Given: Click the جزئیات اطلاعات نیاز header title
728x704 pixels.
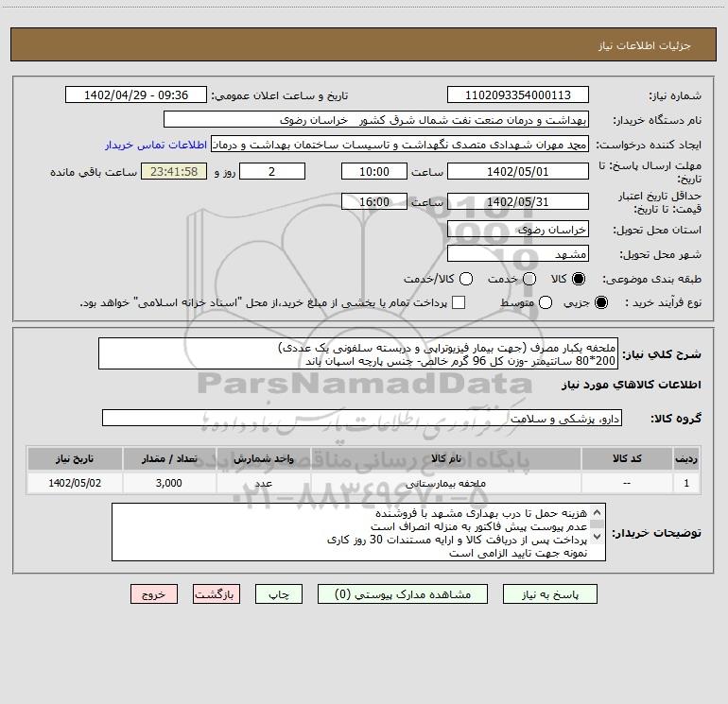Looking at the screenshot, I should click(x=645, y=45).
